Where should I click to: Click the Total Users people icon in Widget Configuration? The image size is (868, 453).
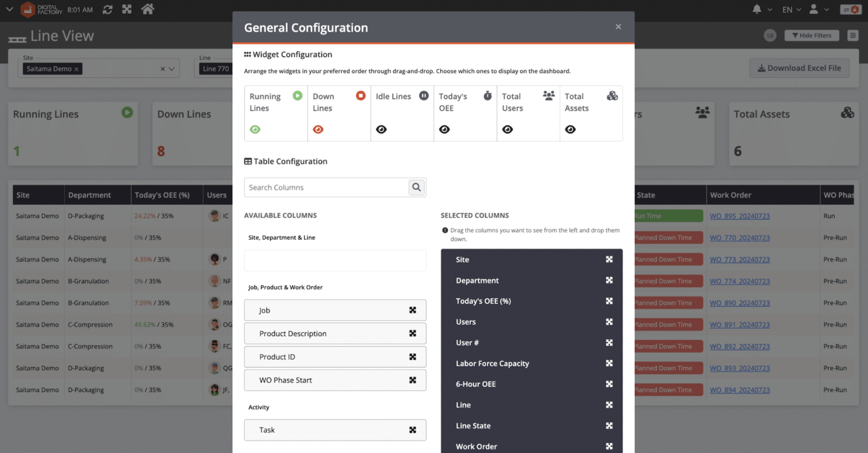pos(549,95)
